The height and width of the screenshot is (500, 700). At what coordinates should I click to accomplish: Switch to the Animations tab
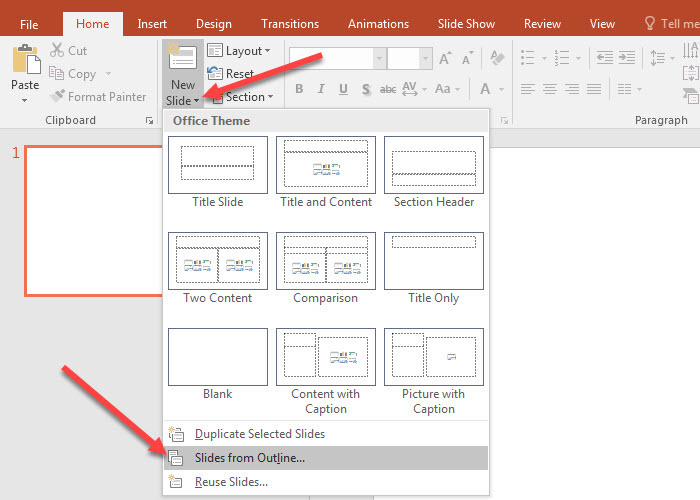click(379, 24)
